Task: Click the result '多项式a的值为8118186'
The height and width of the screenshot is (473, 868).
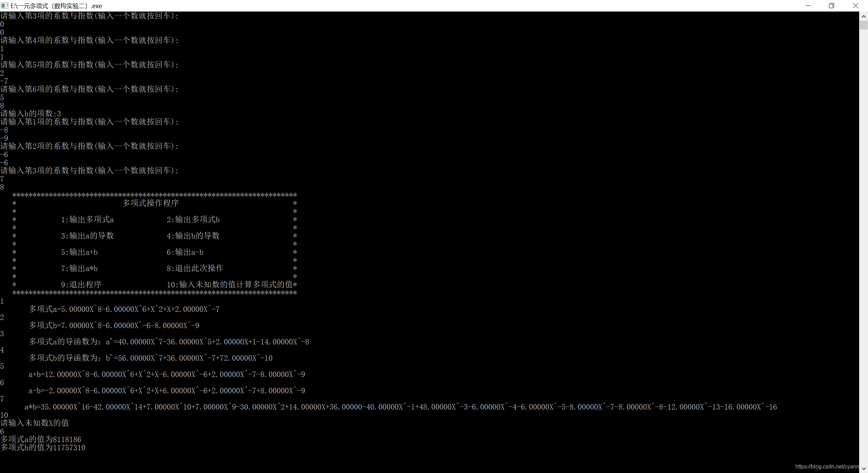Action: (x=41, y=439)
